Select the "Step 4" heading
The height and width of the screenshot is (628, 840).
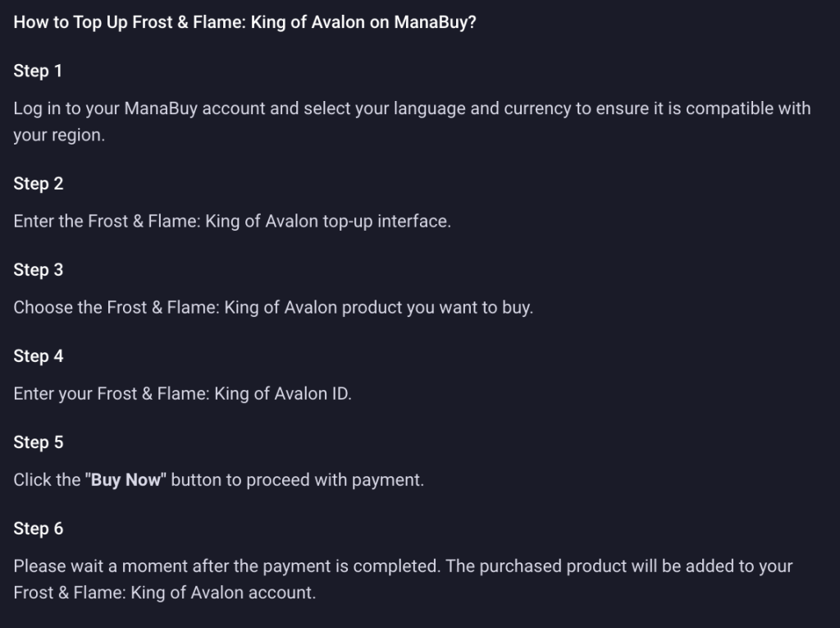(39, 356)
